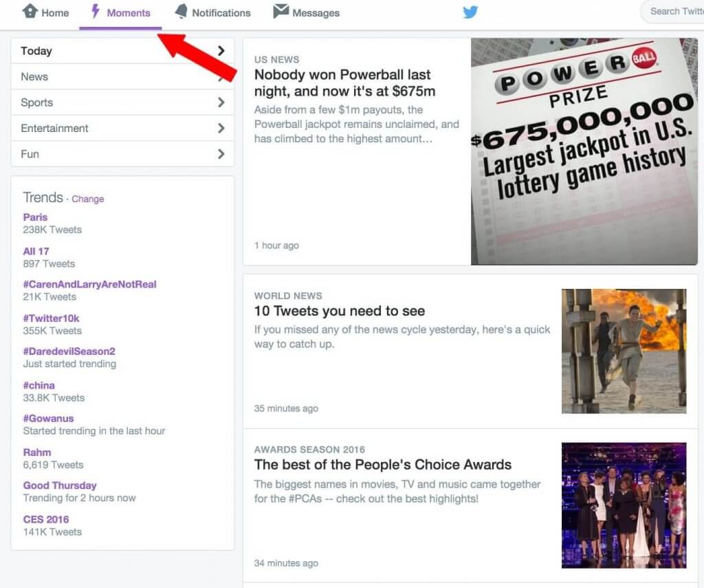Click the Powerball story description text
The width and height of the screenshot is (704, 588).
coord(357,124)
